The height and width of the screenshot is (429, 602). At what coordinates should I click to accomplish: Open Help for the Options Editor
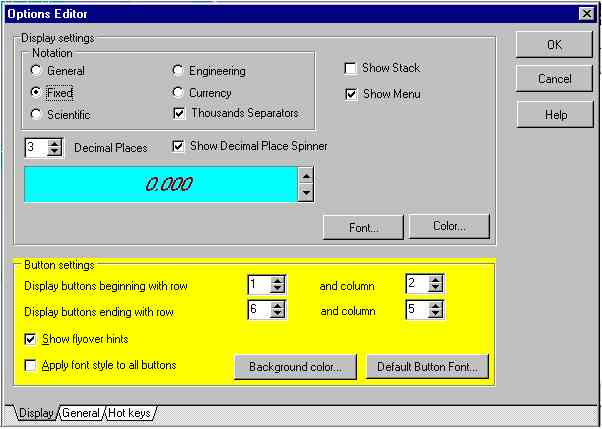(x=555, y=114)
